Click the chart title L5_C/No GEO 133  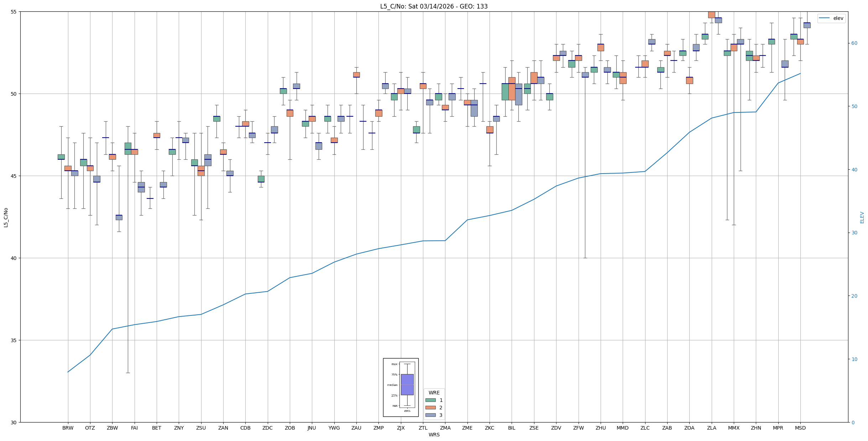point(434,6)
